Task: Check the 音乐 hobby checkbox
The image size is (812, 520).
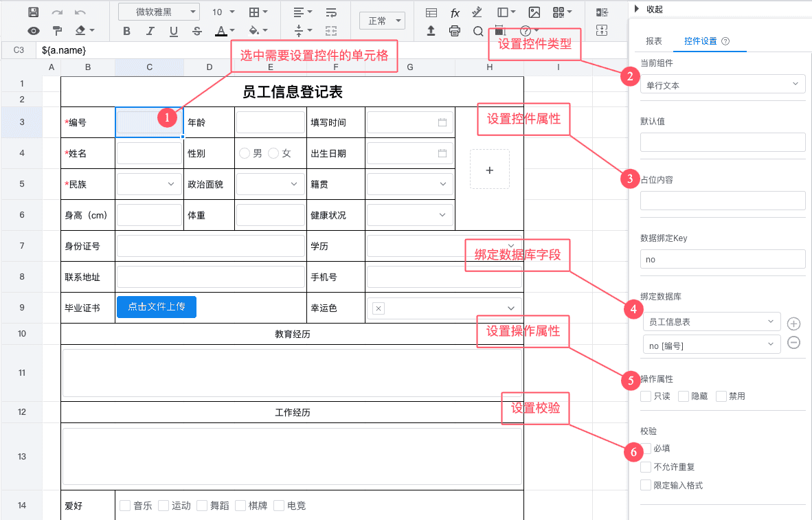Action: click(125, 506)
